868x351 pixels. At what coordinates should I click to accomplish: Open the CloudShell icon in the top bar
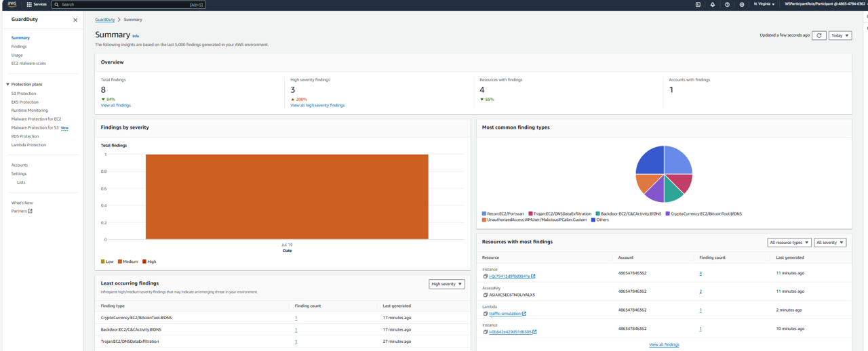click(698, 4)
